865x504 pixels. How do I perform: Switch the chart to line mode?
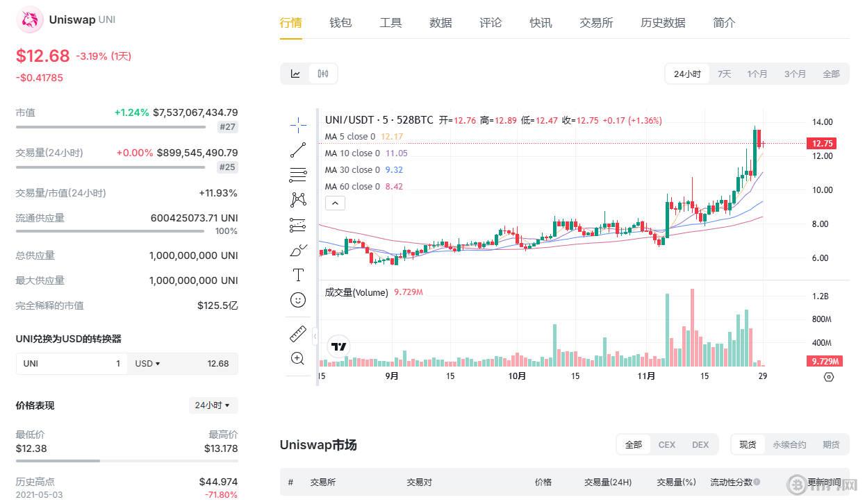(294, 73)
